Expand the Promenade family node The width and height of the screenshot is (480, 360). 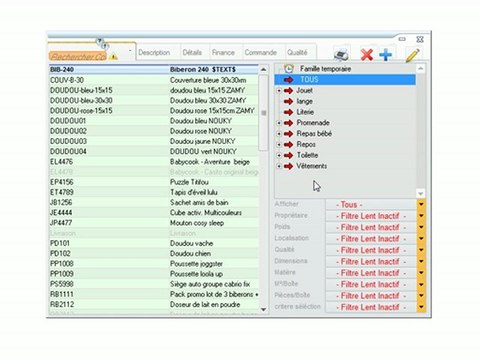279,123
